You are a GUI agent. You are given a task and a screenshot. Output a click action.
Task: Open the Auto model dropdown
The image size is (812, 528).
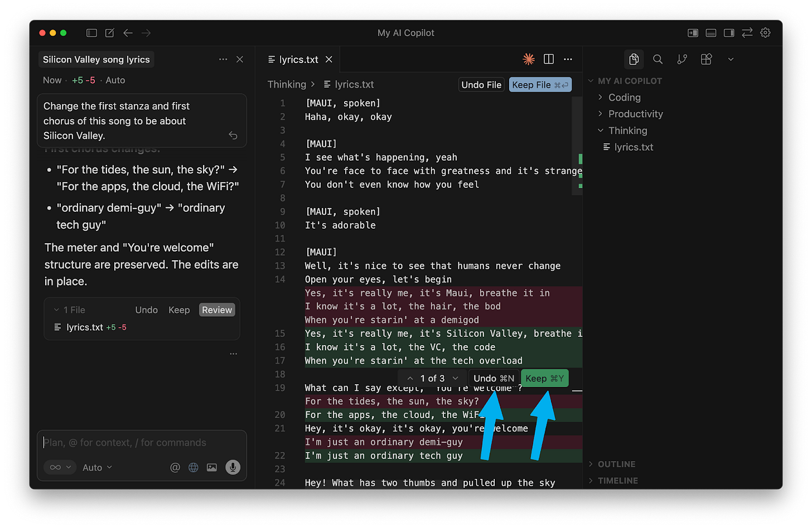tap(98, 467)
